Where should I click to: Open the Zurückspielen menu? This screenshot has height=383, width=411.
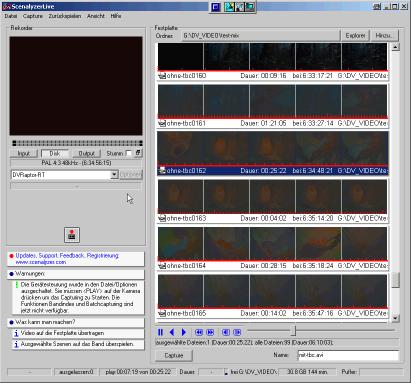coord(65,16)
